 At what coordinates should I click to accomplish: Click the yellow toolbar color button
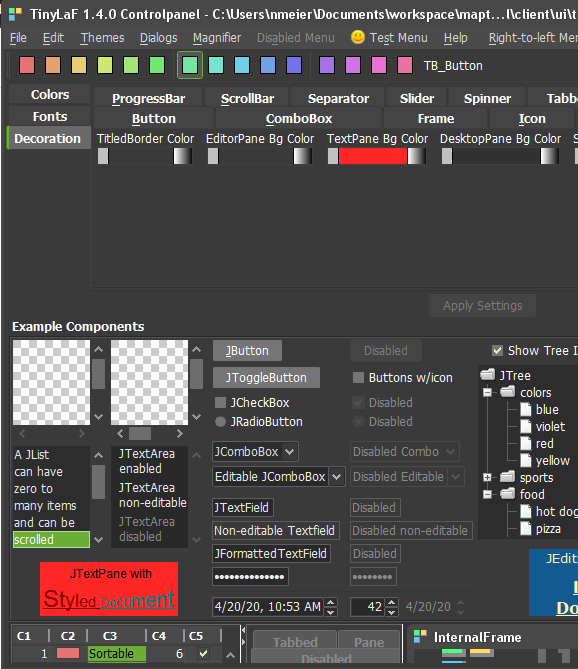pyautogui.click(x=79, y=65)
